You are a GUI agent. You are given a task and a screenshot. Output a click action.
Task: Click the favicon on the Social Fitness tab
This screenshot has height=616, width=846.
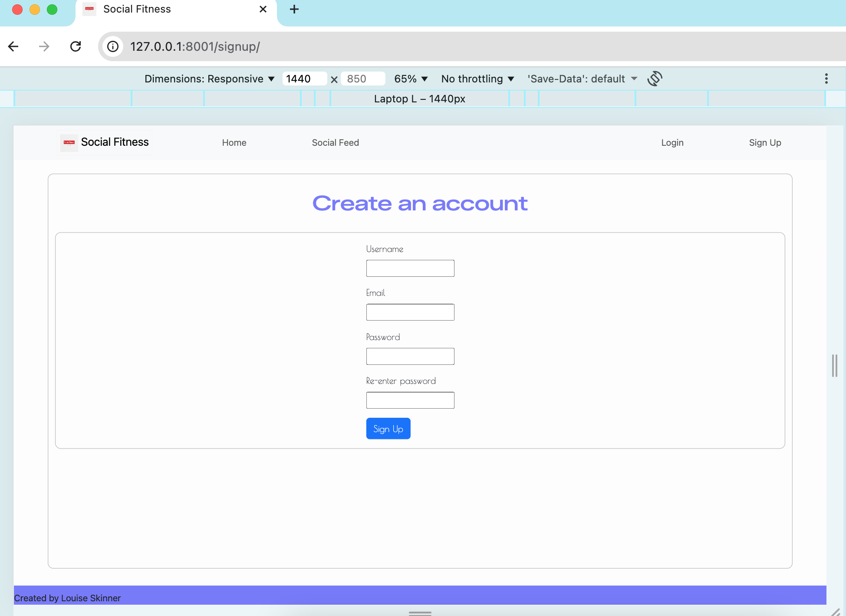tap(89, 9)
